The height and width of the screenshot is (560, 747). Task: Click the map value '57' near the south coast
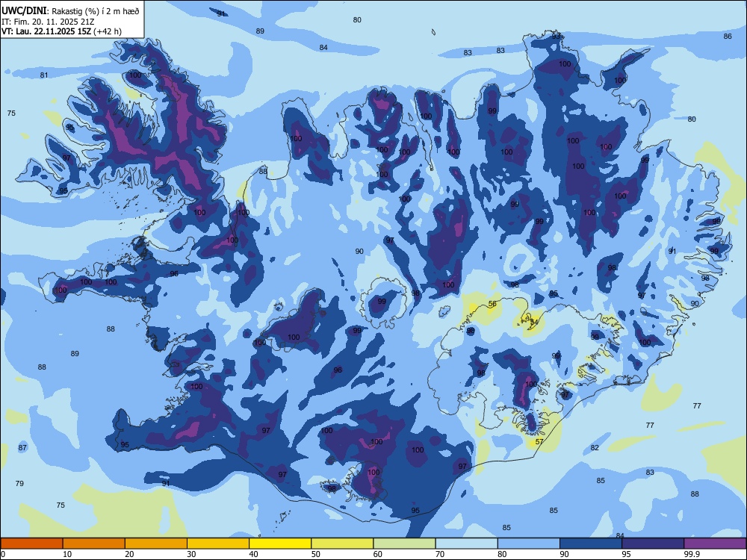point(539,441)
